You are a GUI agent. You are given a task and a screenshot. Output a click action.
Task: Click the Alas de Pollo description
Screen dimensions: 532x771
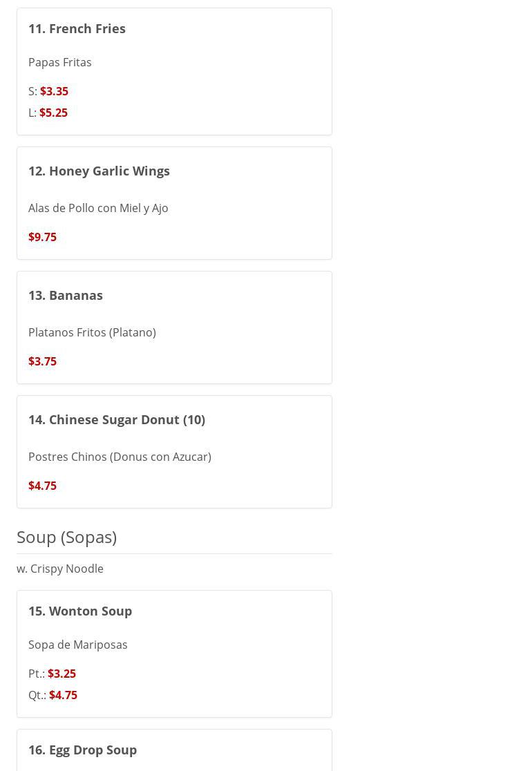98,208
